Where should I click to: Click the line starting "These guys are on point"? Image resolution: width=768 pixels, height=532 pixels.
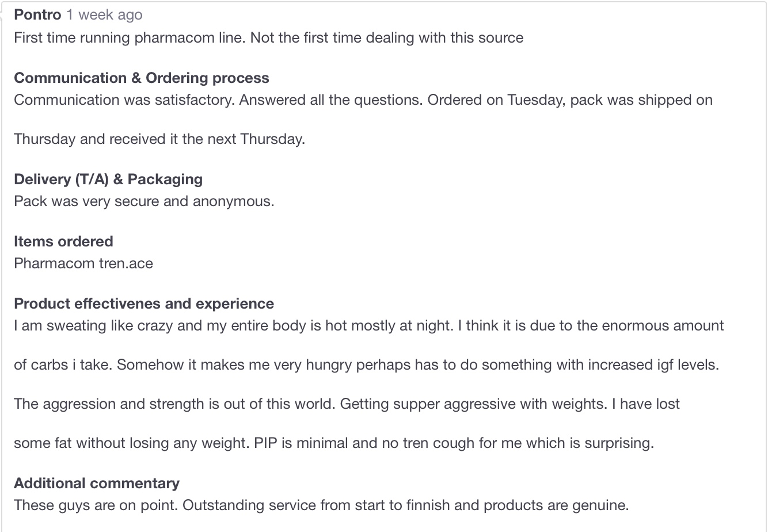(x=321, y=506)
